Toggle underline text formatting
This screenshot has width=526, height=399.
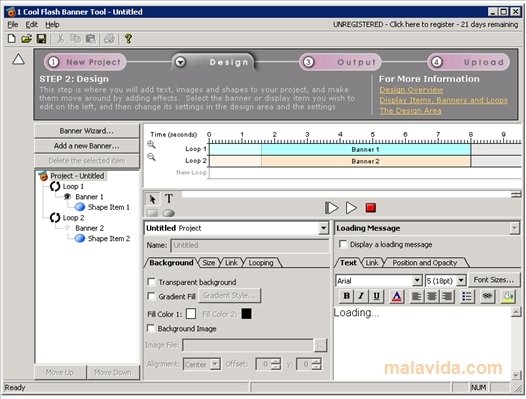[x=376, y=296]
